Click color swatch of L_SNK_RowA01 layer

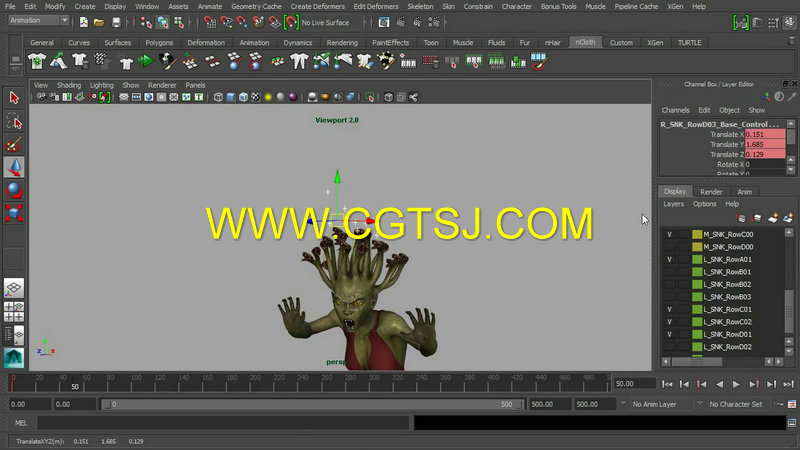697,259
